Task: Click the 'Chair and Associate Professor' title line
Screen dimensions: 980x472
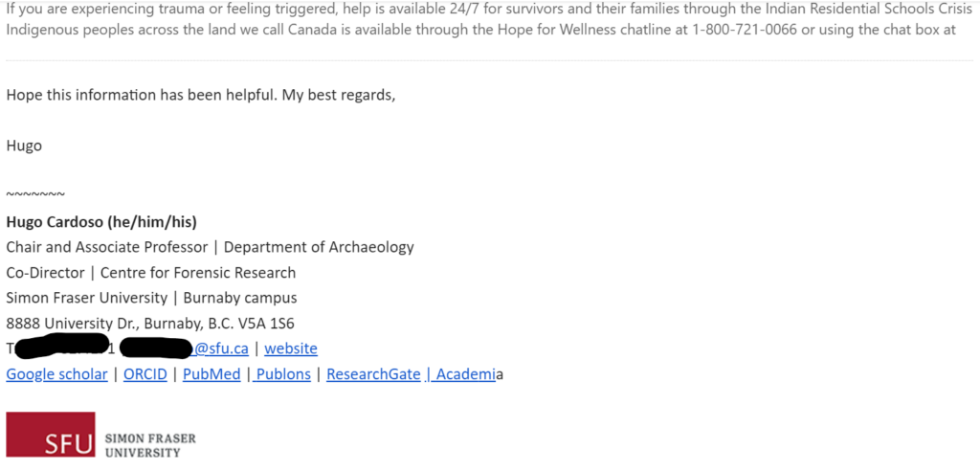Action: 107,247
